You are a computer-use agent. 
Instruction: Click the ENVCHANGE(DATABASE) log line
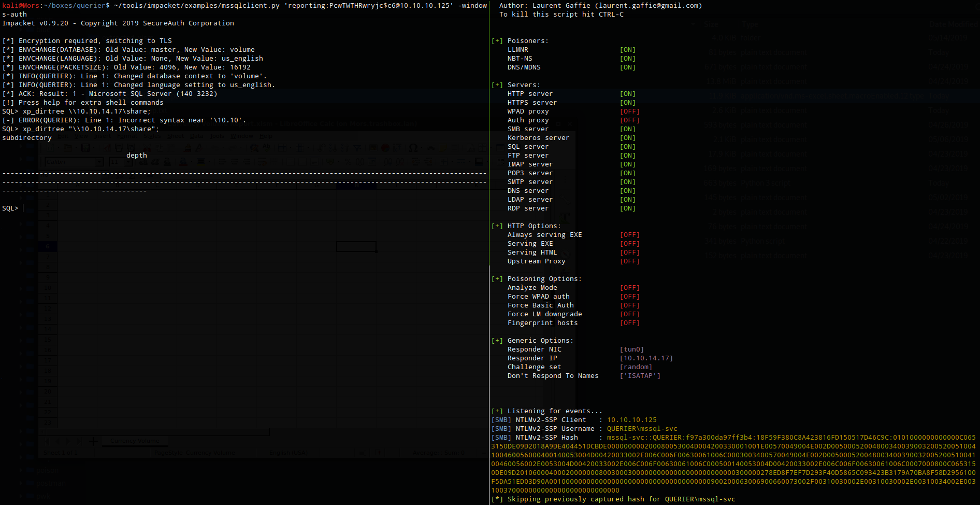128,50
